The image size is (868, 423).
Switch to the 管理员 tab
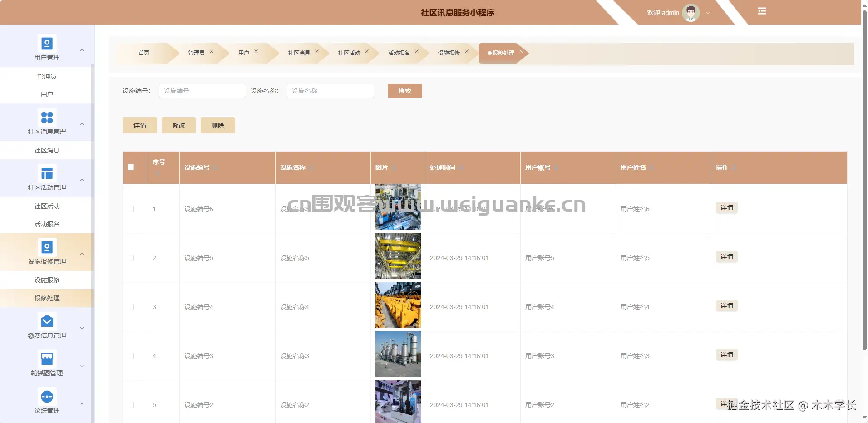pyautogui.click(x=197, y=53)
